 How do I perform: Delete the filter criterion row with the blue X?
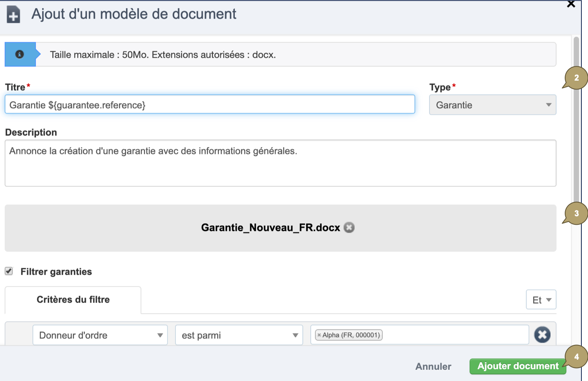542,334
